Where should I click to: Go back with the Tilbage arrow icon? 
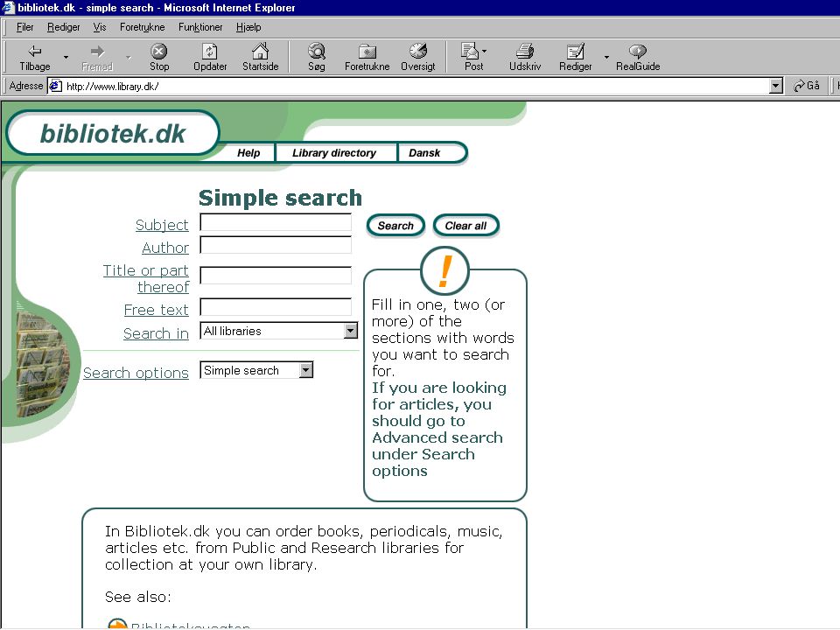pos(35,52)
